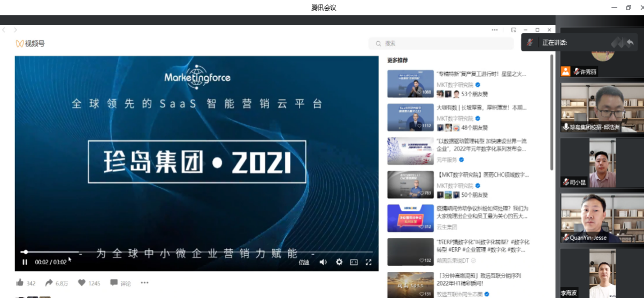
Task: Open the 云生集团 channel name
Action: tap(447, 227)
